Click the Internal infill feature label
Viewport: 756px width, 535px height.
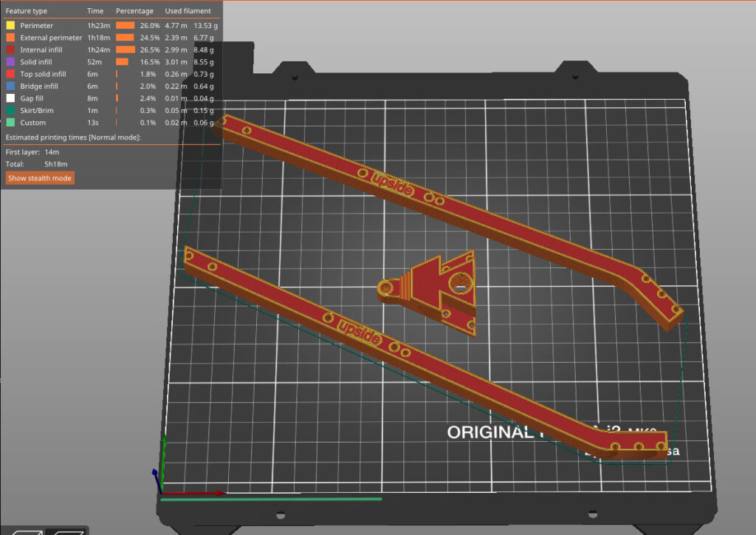point(41,50)
